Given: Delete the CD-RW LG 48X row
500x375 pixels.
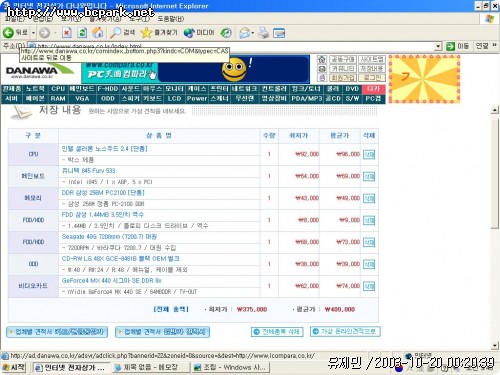Looking at the screenshot, I should [x=369, y=264].
